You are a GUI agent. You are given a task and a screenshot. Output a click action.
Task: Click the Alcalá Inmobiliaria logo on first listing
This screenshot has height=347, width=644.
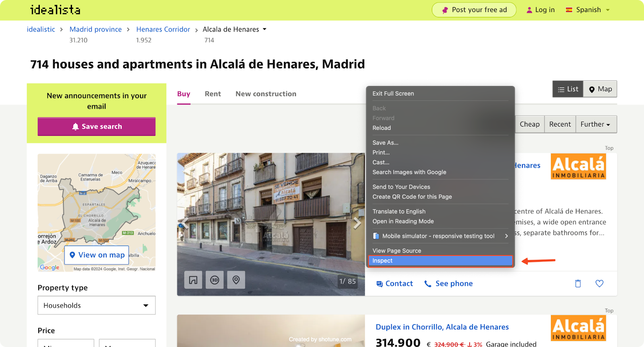click(x=578, y=166)
